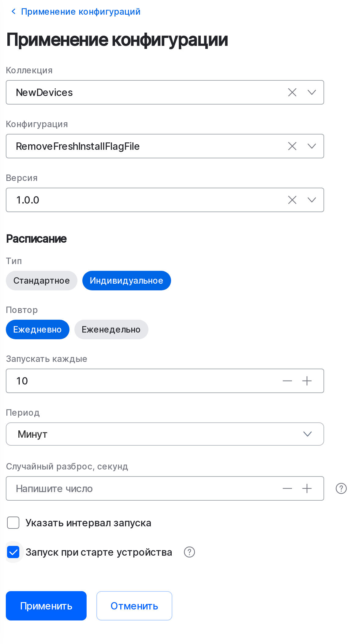The height and width of the screenshot is (644, 359).
Task: Increase the 'Запускать каждые' value
Action: 307,381
